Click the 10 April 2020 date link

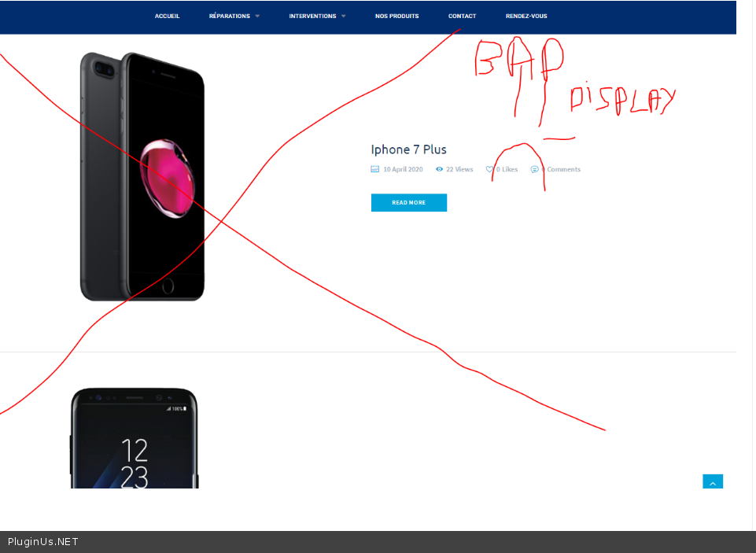click(x=403, y=169)
